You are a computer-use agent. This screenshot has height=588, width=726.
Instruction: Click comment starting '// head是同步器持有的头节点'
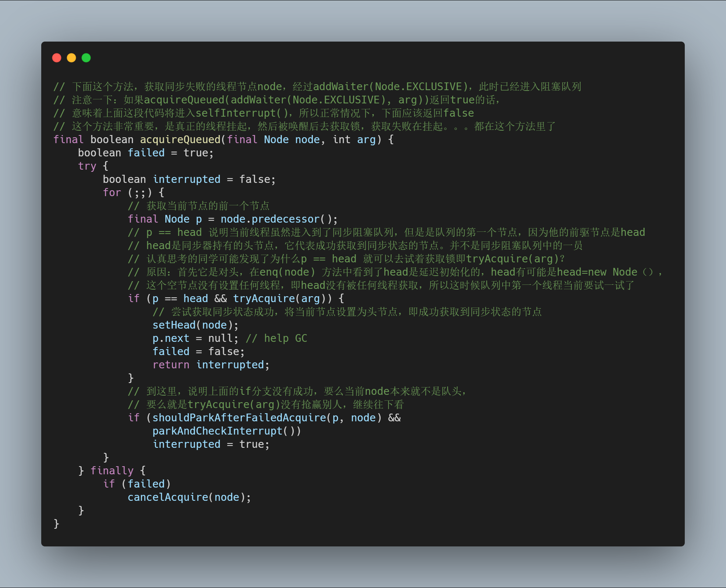click(355, 245)
